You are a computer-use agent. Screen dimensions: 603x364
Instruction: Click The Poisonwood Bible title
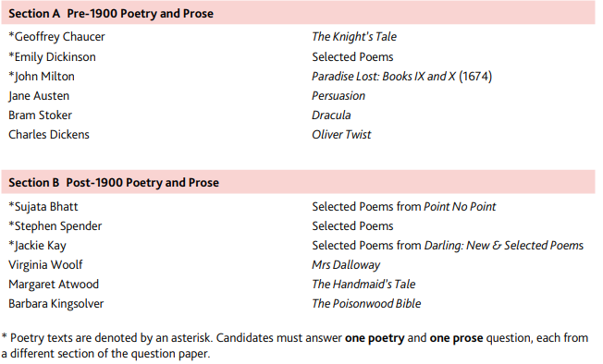[x=366, y=304]
